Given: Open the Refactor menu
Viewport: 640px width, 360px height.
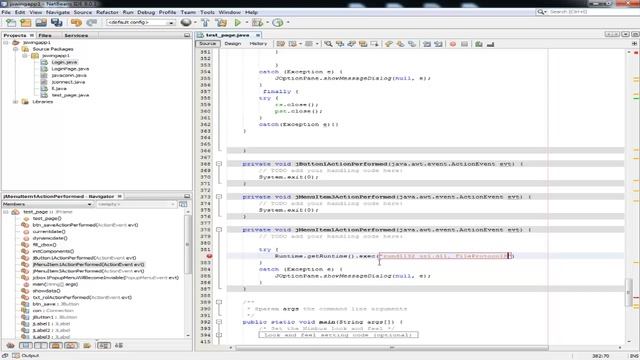Looking at the screenshot, I should [107, 12].
